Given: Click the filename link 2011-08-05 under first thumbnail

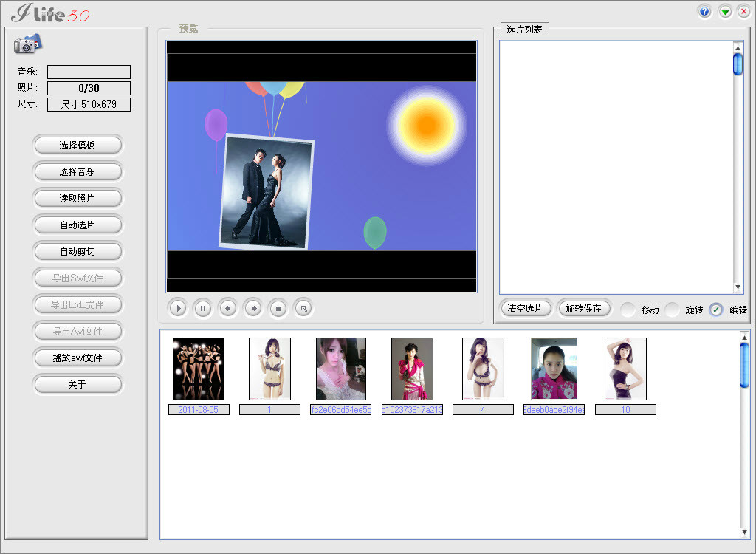Looking at the screenshot, I should pyautogui.click(x=198, y=409).
